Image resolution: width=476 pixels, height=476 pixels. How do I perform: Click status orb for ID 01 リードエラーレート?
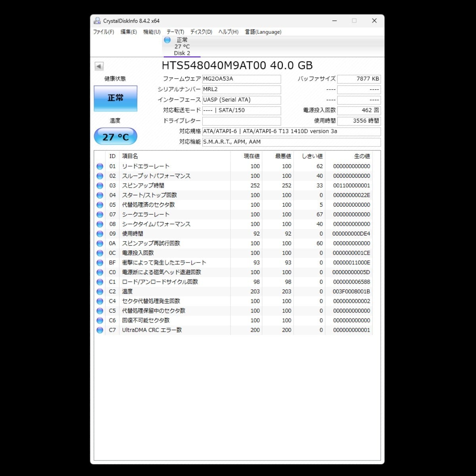100,167
